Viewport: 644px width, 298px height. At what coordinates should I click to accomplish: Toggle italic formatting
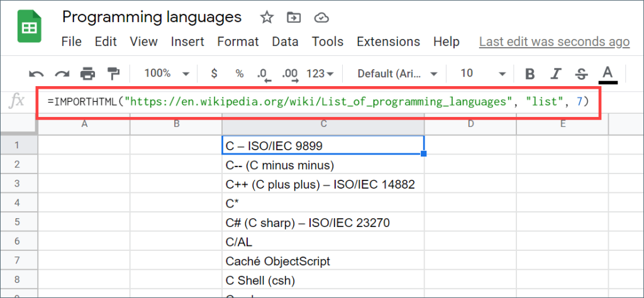point(556,74)
